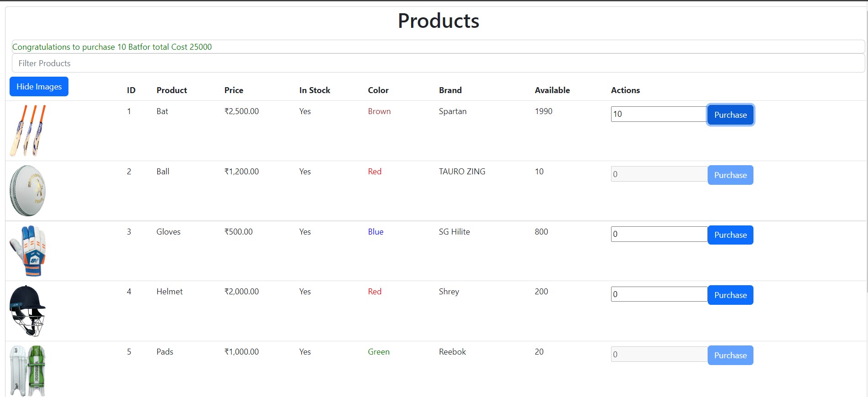Click the Ball quantity input box
This screenshot has width=868, height=397.
pos(659,174)
